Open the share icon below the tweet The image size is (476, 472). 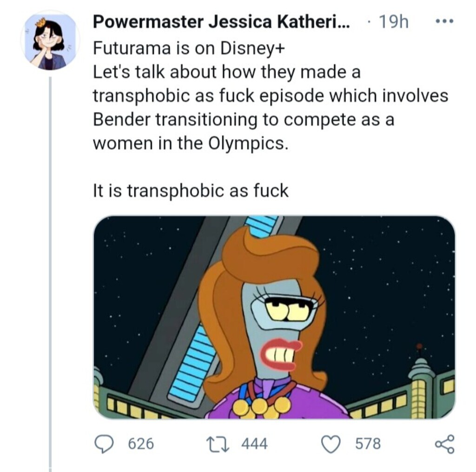pos(445,444)
